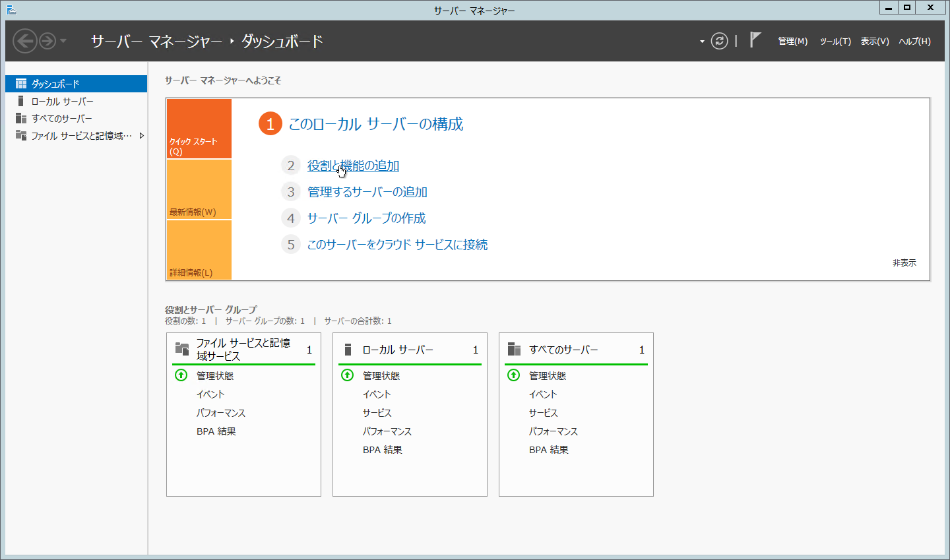Open the 管理(M) menu
This screenshot has height=560, width=950.
click(x=793, y=41)
